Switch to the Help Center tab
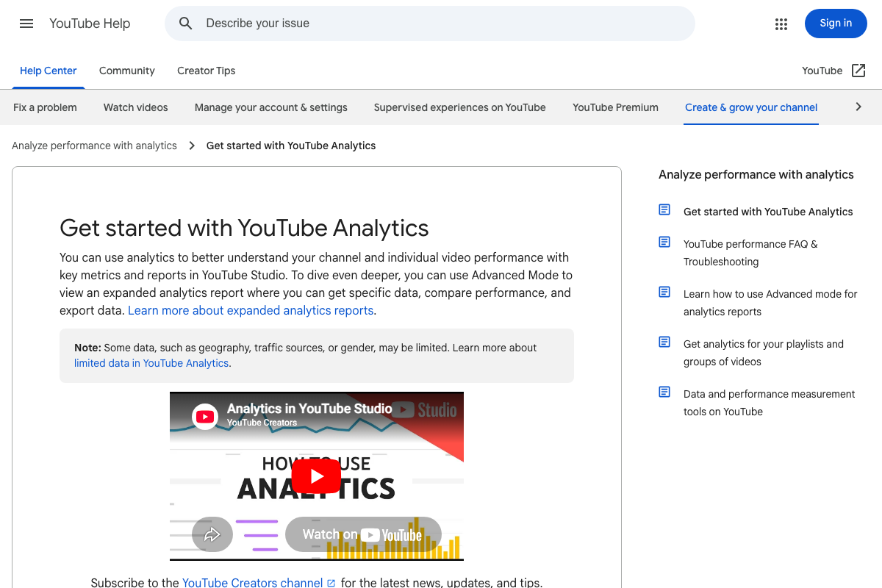Image resolution: width=882 pixels, height=588 pixels. (49, 71)
